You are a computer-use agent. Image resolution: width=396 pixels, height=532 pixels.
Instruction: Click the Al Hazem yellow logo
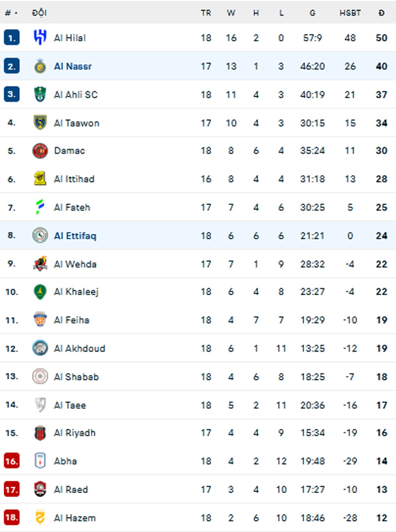click(x=40, y=518)
